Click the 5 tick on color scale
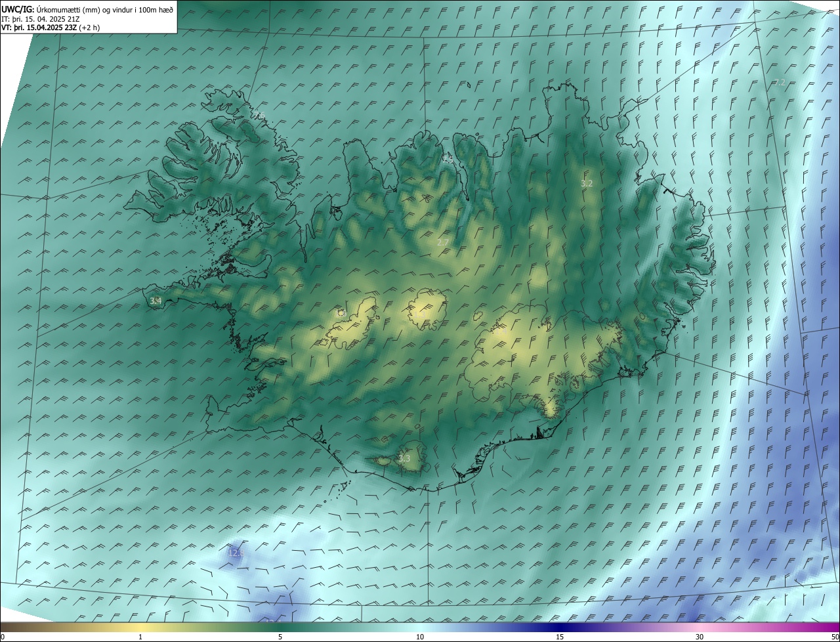 tap(280, 637)
